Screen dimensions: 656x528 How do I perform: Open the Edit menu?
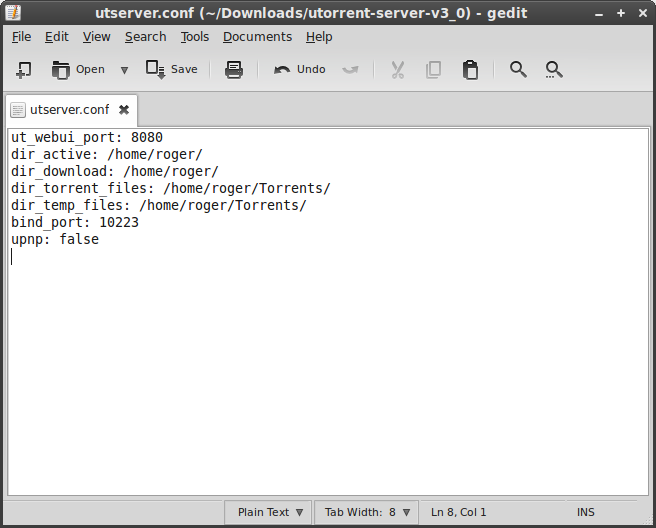[56, 37]
